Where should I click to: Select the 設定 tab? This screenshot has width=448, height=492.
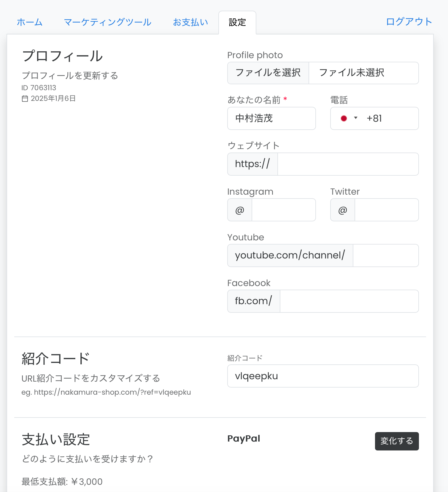[237, 23]
